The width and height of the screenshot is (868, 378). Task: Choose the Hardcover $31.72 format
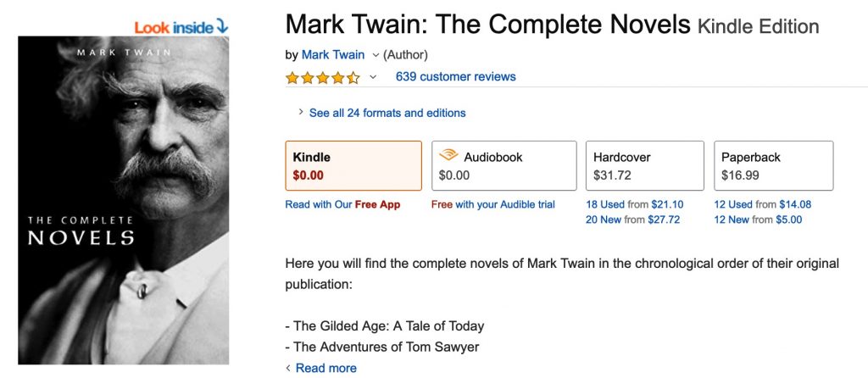644,166
